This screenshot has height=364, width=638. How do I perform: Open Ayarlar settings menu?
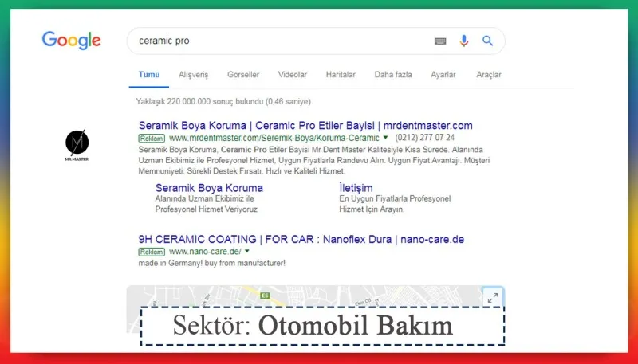pos(443,75)
